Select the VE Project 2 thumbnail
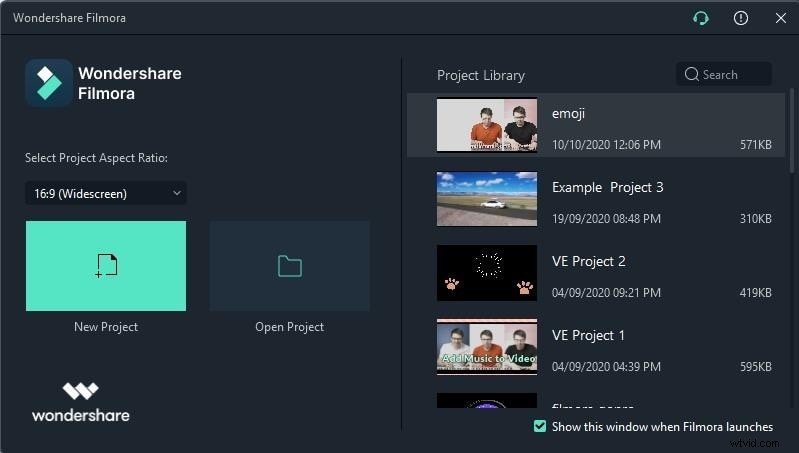Screen dimensions: 799x453 coord(487,273)
